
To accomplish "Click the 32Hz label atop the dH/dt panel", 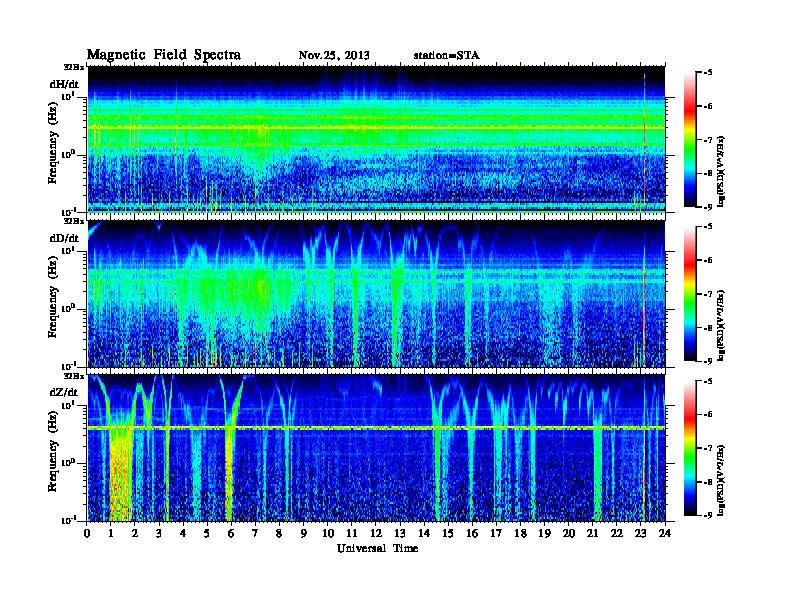I will click(74, 67).
